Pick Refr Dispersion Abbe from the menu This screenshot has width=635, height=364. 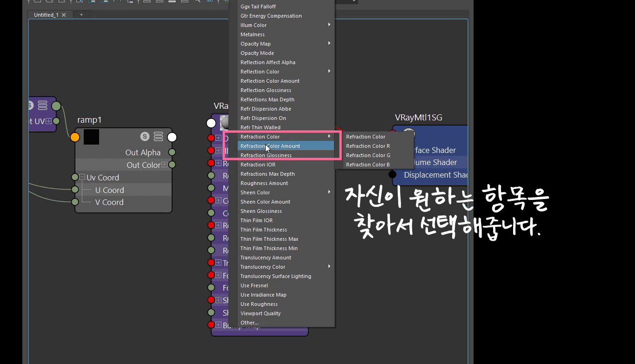pos(286,109)
